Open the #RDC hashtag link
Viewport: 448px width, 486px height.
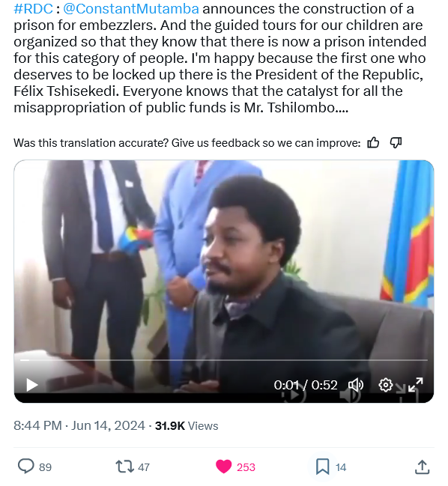coord(33,9)
